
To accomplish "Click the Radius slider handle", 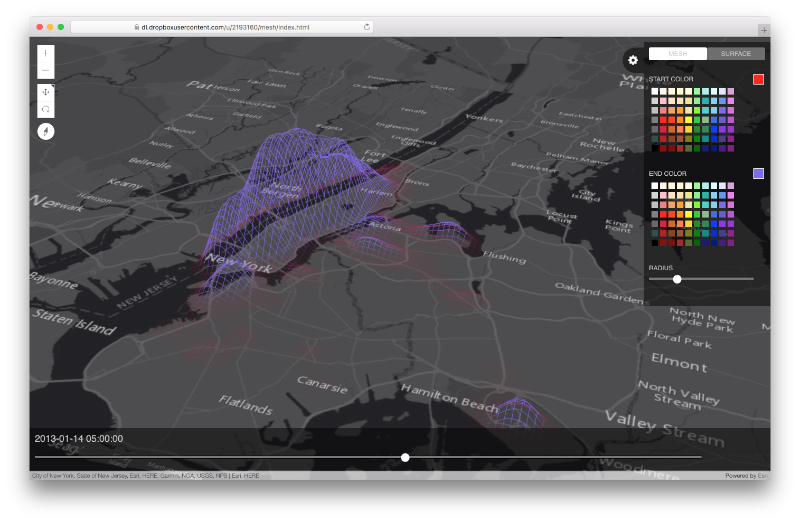I will tap(677, 279).
